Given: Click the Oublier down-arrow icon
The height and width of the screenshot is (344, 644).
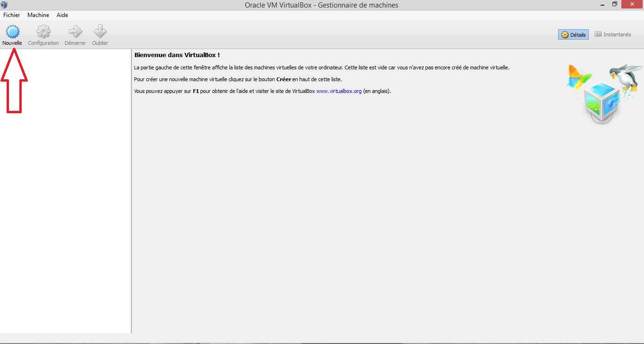Looking at the screenshot, I should tap(100, 32).
